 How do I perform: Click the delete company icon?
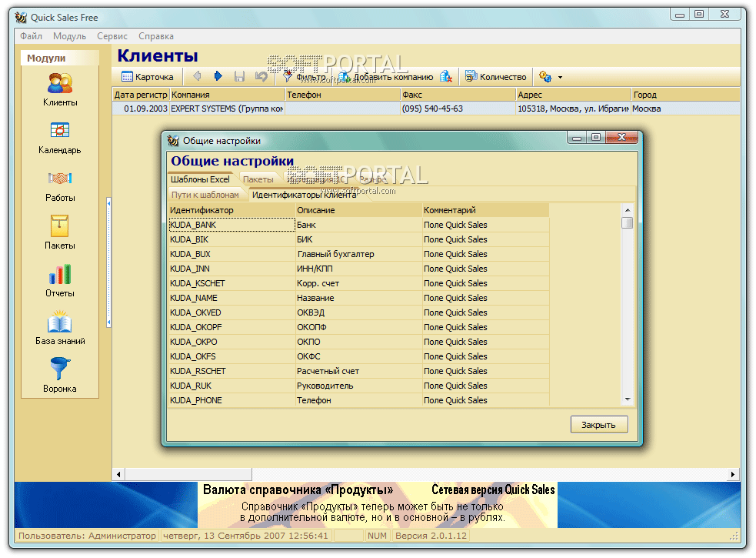(446, 76)
